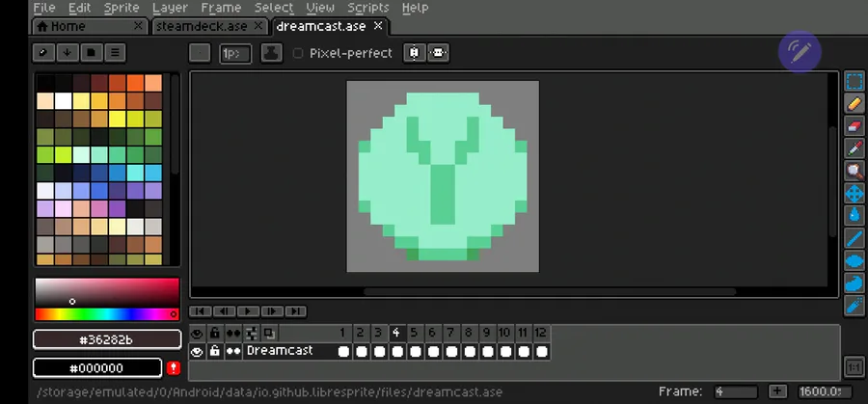Click the floating purple pen button

(x=800, y=51)
